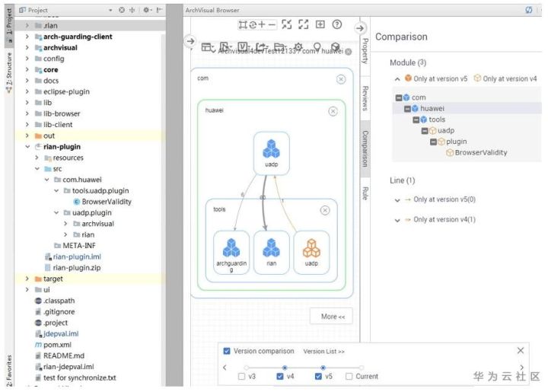Collapse the rian-plugin tree node
The height and width of the screenshot is (392, 548).
coord(27,147)
